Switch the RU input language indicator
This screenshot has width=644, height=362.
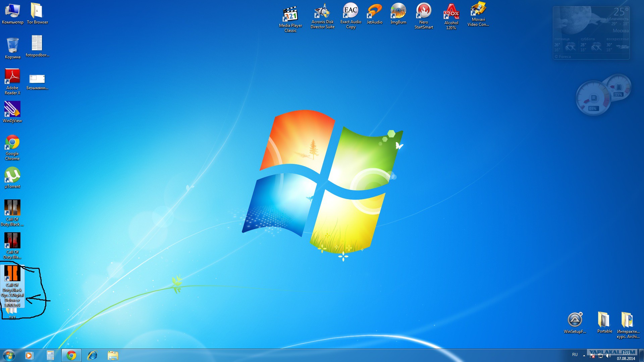point(575,355)
